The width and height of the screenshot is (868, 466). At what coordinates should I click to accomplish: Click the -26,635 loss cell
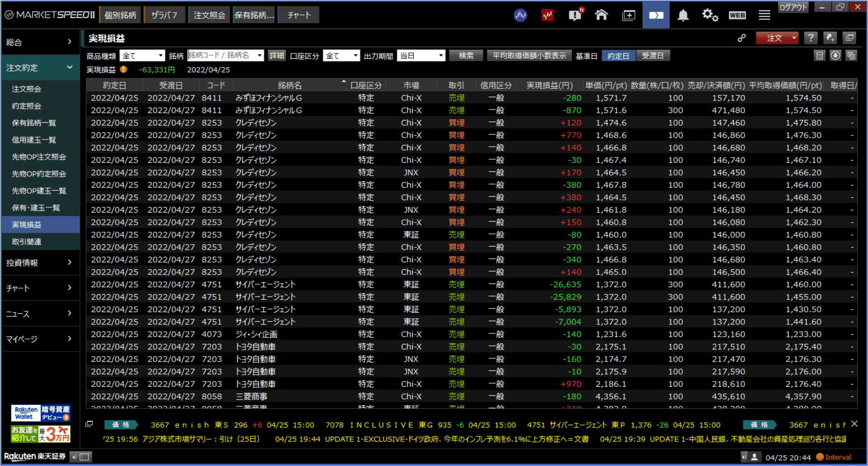[x=565, y=285]
